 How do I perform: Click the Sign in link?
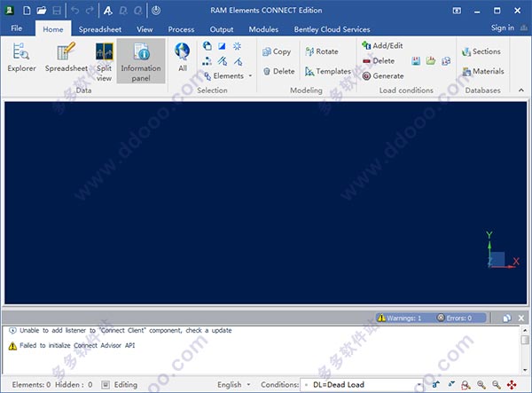503,28
